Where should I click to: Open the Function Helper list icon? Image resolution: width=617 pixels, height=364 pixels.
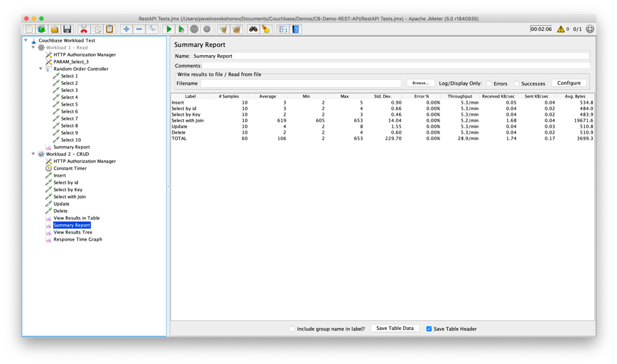tap(283, 29)
